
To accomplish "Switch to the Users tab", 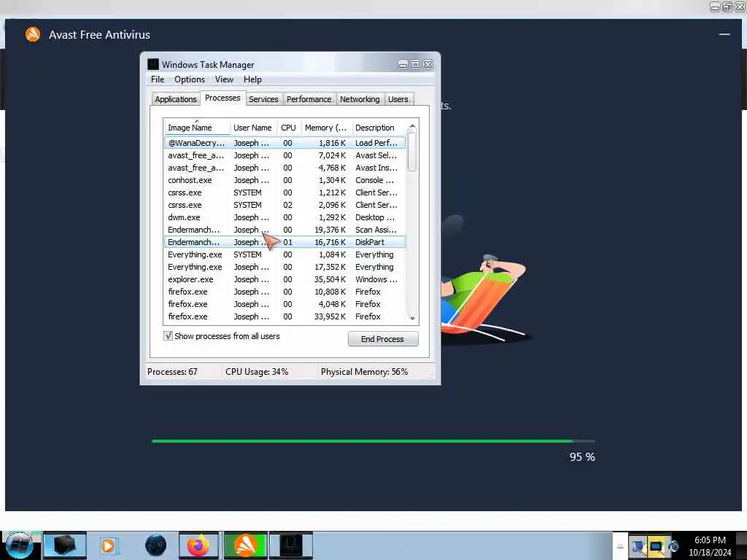I will tap(398, 99).
